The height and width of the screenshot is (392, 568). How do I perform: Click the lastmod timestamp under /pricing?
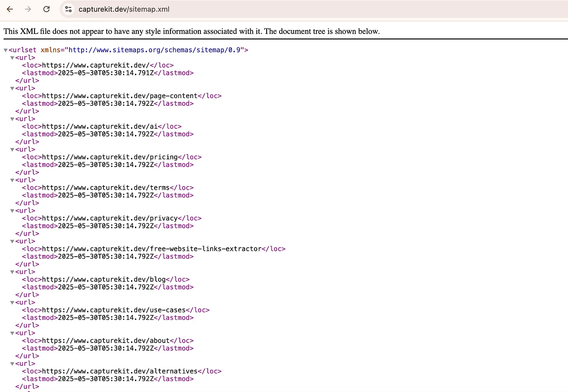tap(106, 165)
